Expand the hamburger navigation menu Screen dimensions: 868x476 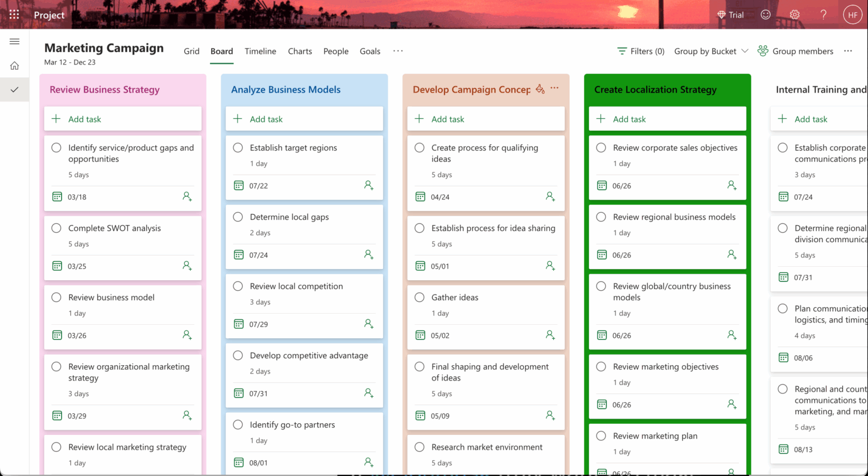(15, 42)
